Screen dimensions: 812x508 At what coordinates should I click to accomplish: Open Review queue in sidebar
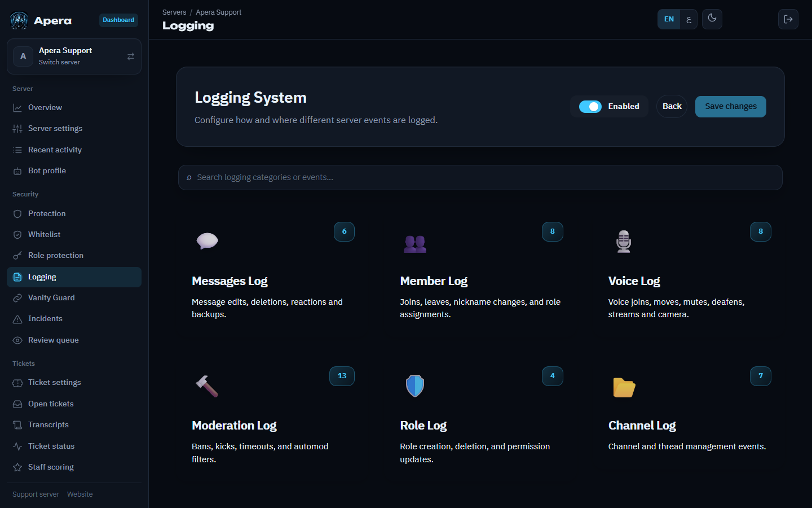(74, 340)
